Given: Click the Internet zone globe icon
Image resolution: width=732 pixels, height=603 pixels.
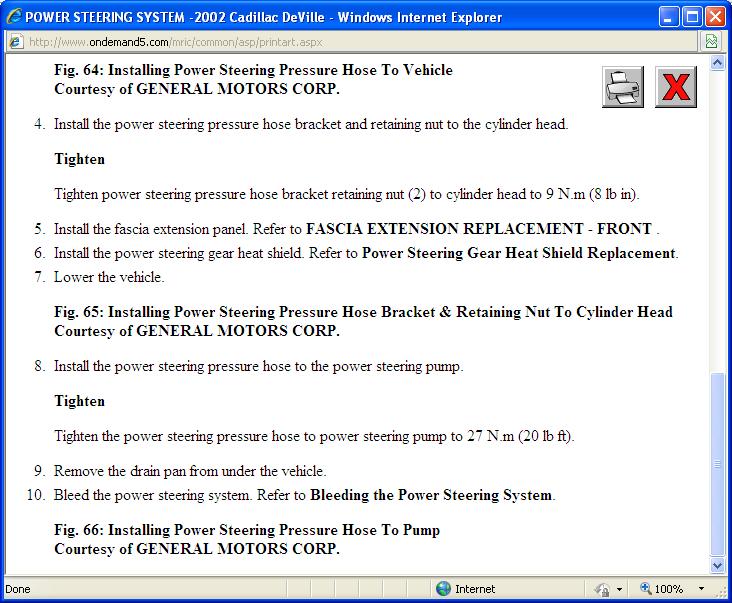Looking at the screenshot, I should click(443, 589).
